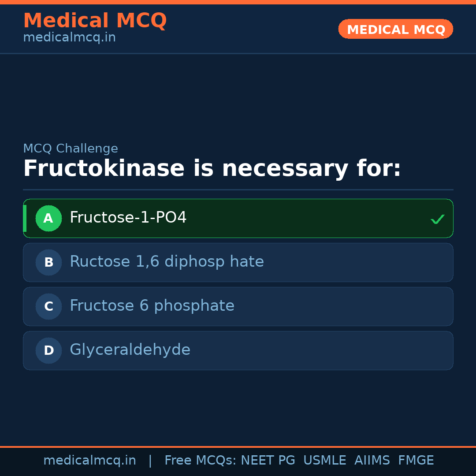
Task: Click the Fructokinase question heading
Action: [212, 169]
